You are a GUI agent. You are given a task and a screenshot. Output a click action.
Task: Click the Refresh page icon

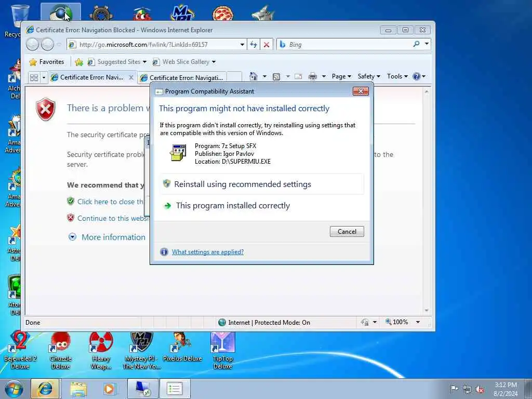coord(254,45)
